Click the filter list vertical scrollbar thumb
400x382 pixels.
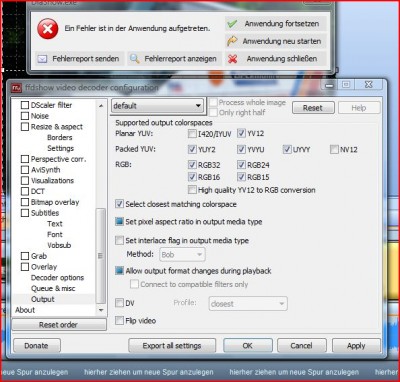pyautogui.click(x=100, y=256)
